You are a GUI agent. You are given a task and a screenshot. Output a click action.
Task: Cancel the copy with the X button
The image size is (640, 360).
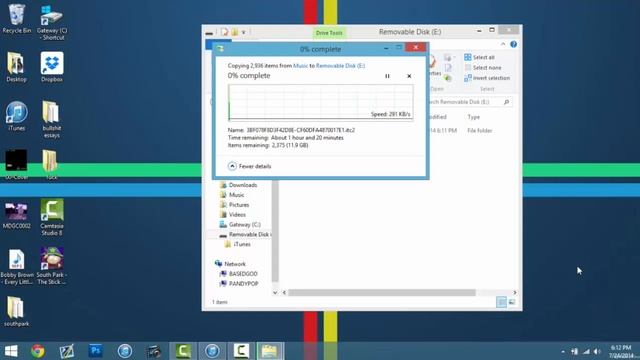click(409, 76)
